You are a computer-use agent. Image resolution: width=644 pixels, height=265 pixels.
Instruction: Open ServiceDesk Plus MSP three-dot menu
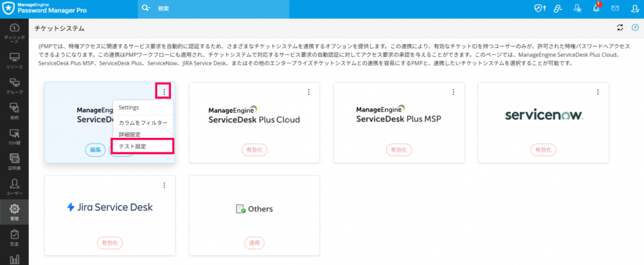coord(453,92)
